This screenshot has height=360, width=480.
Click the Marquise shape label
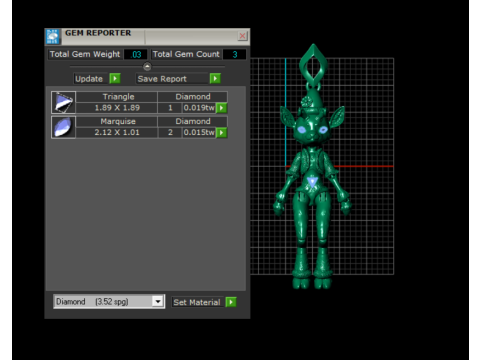[x=118, y=121]
